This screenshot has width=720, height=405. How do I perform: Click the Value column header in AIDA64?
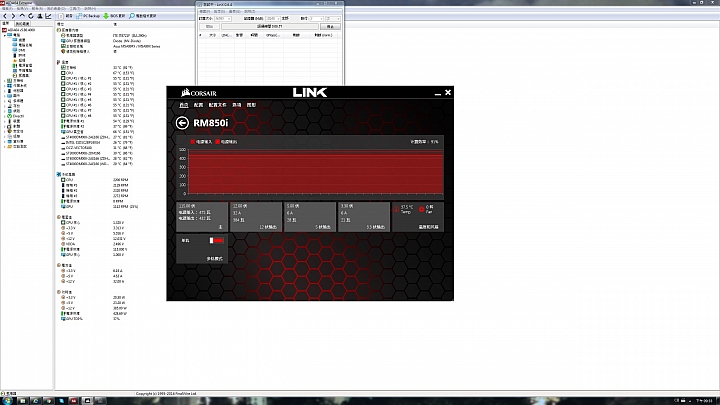(x=115, y=24)
